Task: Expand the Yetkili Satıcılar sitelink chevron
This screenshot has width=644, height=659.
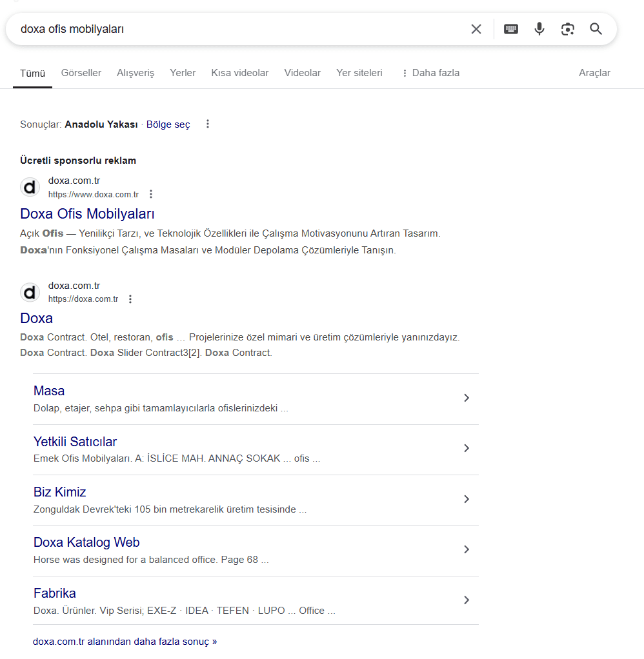Action: pyautogui.click(x=467, y=448)
